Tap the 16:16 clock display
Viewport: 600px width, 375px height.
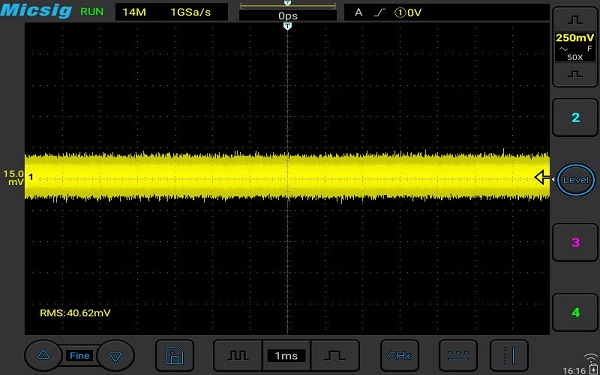click(x=574, y=370)
